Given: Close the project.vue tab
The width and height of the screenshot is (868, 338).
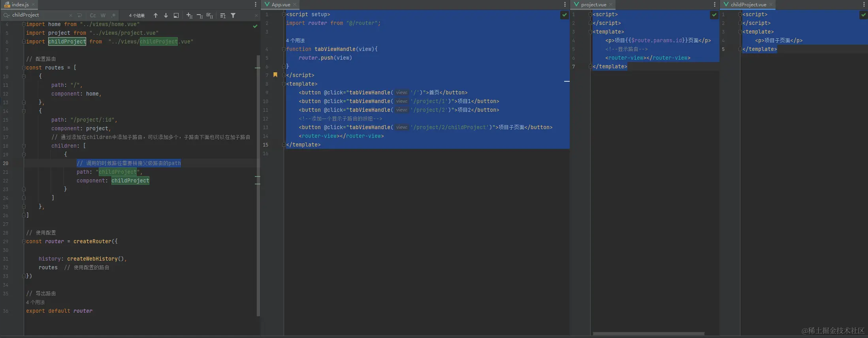Looking at the screenshot, I should point(611,5).
